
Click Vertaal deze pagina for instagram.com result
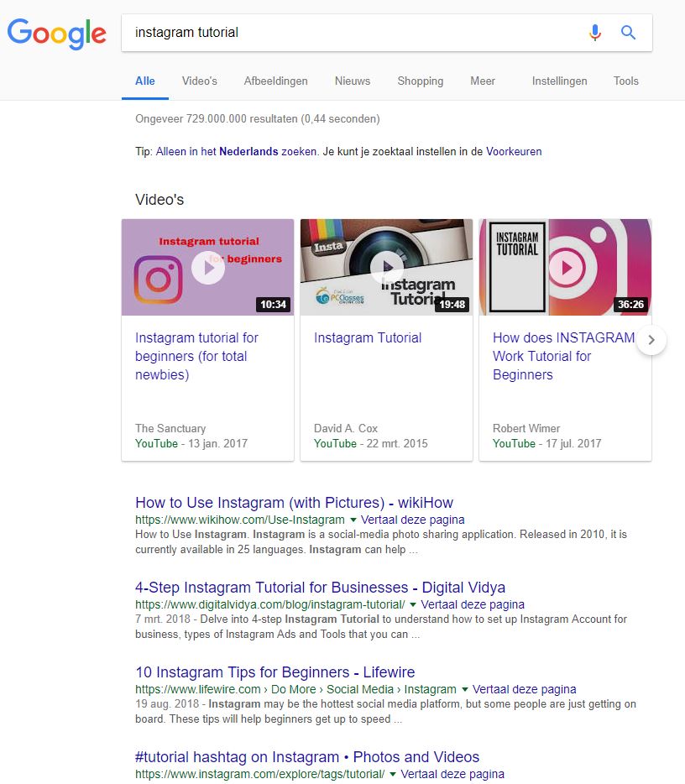(452, 775)
